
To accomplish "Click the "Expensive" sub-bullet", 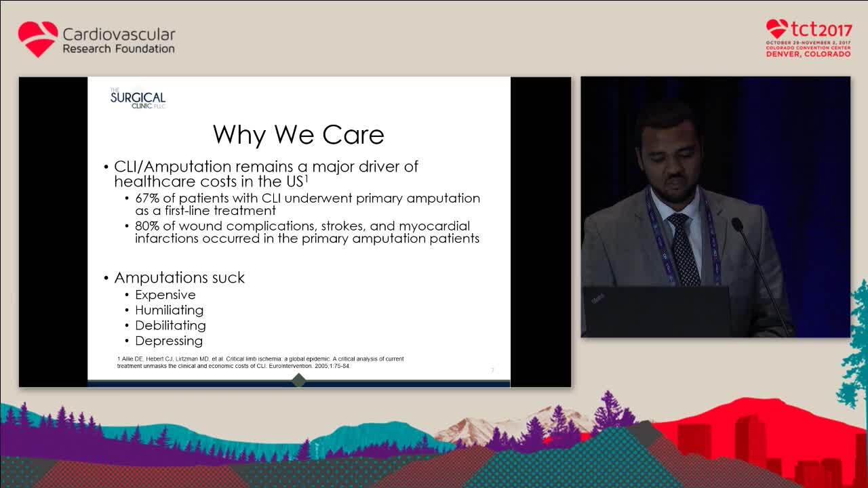I will click(x=165, y=295).
